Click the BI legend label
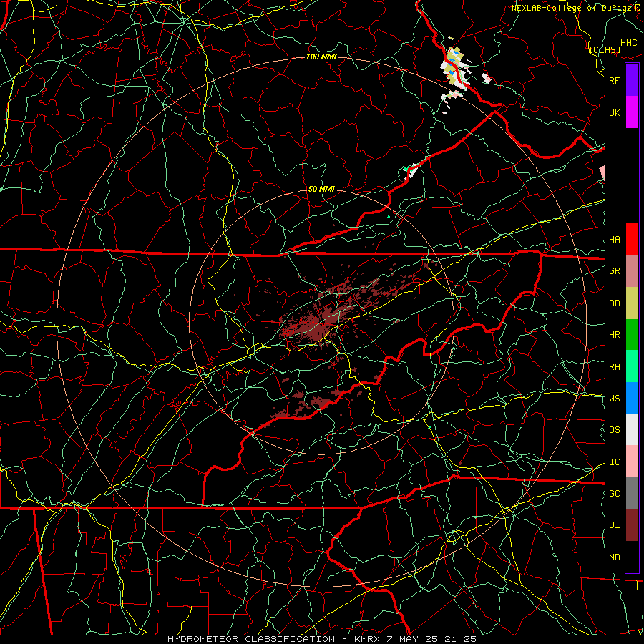Screen dimensions: 644x644 tap(614, 525)
